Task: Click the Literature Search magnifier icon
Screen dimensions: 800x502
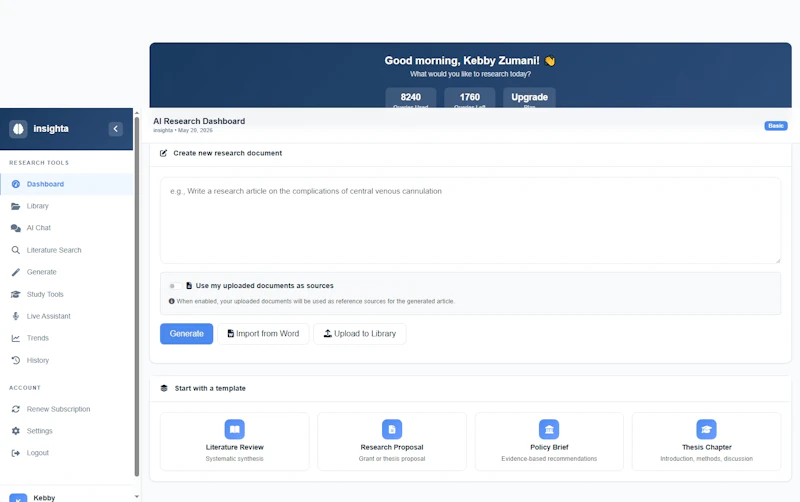Action: pos(16,250)
